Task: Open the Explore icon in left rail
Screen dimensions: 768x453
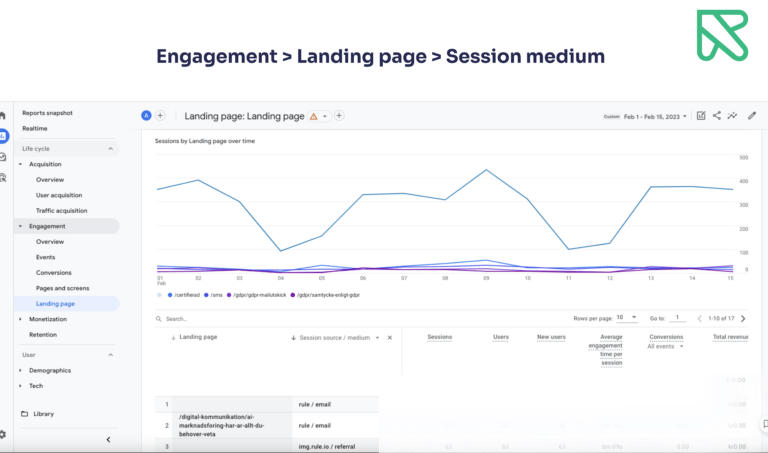Action: click(3, 156)
